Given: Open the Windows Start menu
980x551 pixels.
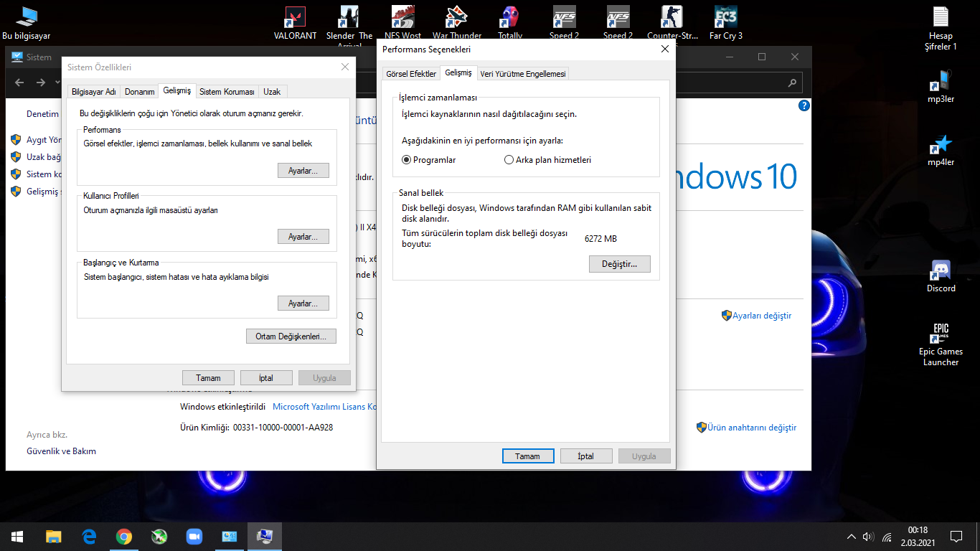Looking at the screenshot, I should pyautogui.click(x=17, y=536).
